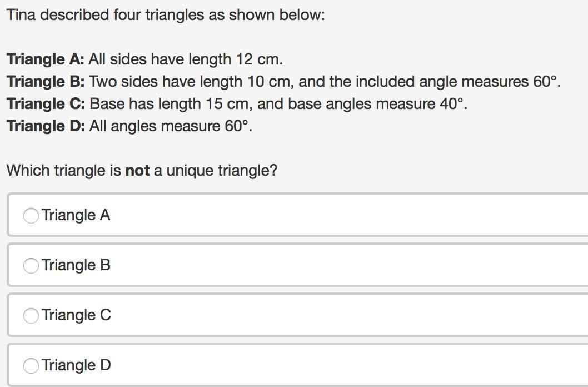Click the 'Triangle C' answer option label
This screenshot has width=588, height=387.
tap(76, 315)
